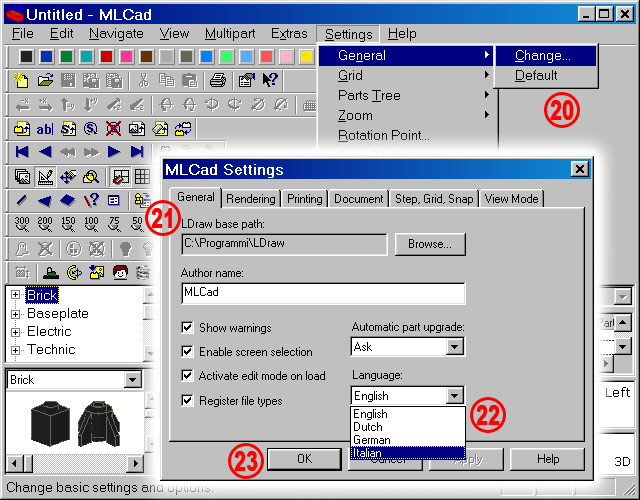This screenshot has height=500, width=640.
Task: Select the edit mode ruler-pencil icon
Action: (x=45, y=177)
